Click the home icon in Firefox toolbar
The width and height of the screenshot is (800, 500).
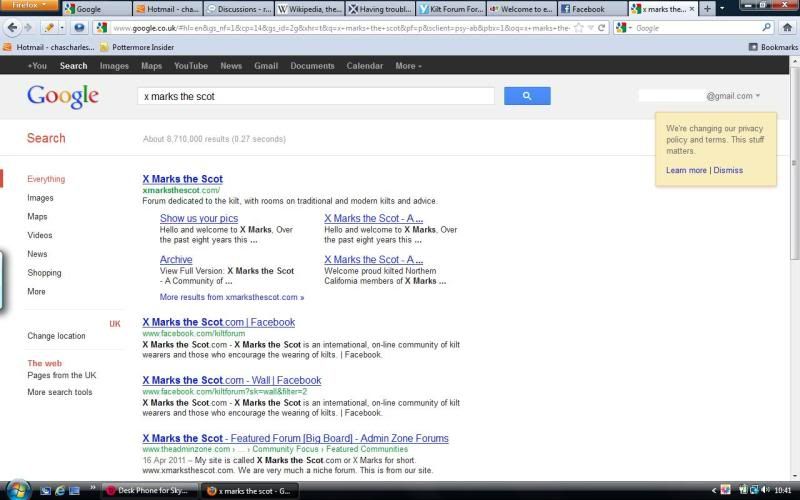pos(787,28)
